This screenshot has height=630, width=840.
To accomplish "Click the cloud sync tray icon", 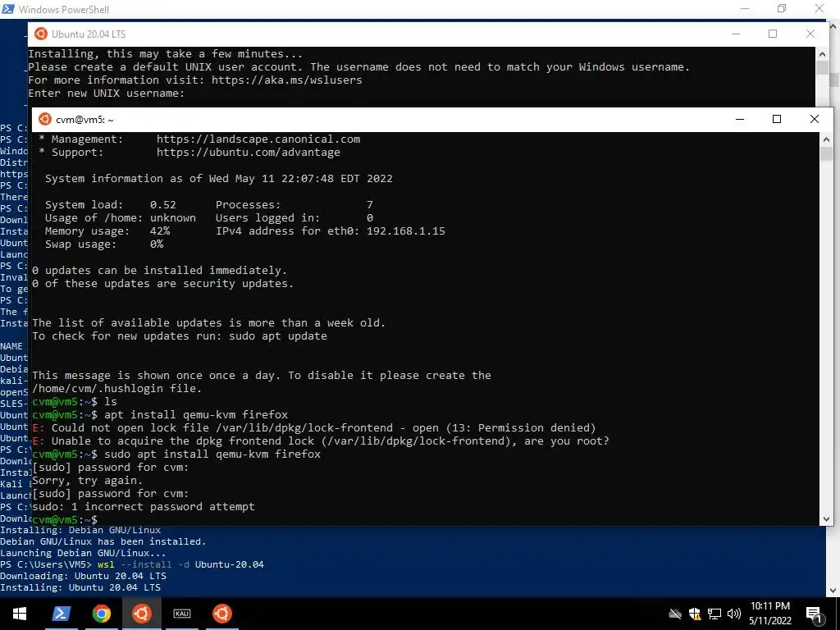I will point(675,614).
